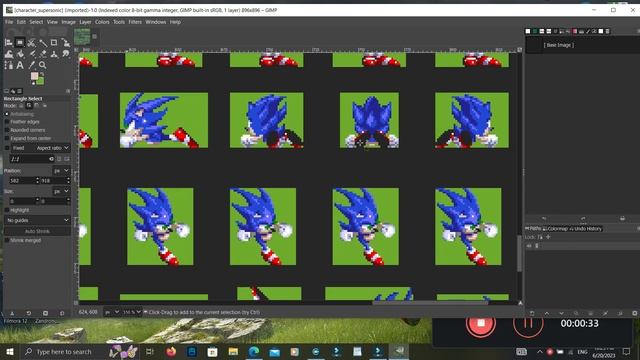Reset tool options to defaults icon
Screen dimensions: 640x360
(62, 313)
